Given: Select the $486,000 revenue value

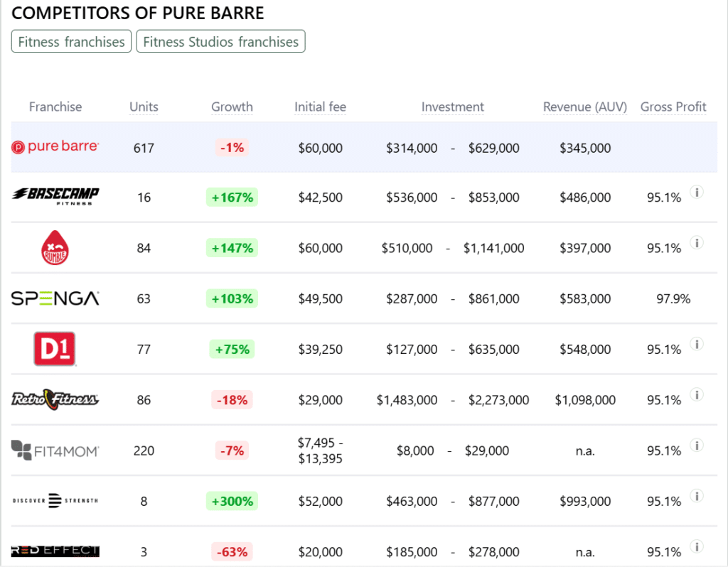Looking at the screenshot, I should [585, 198].
